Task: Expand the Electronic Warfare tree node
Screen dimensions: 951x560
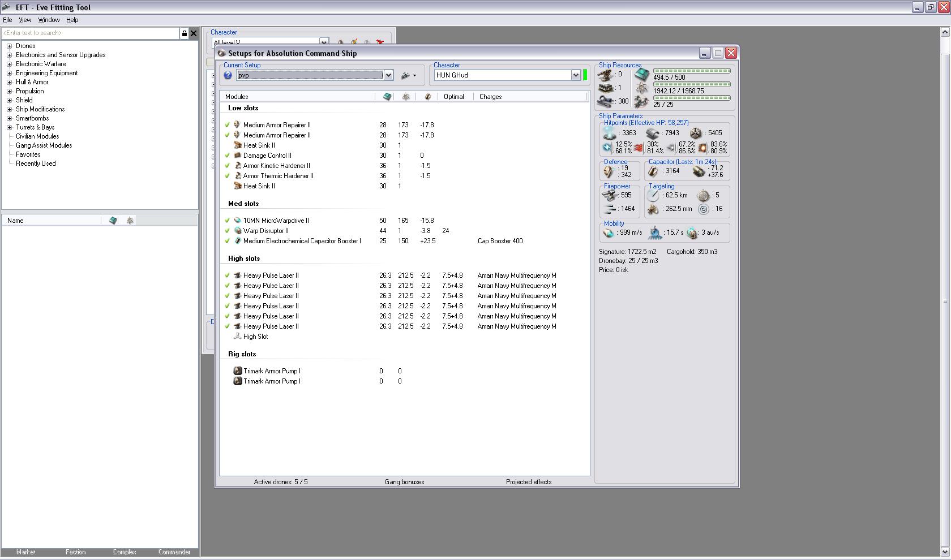Action: [9, 64]
